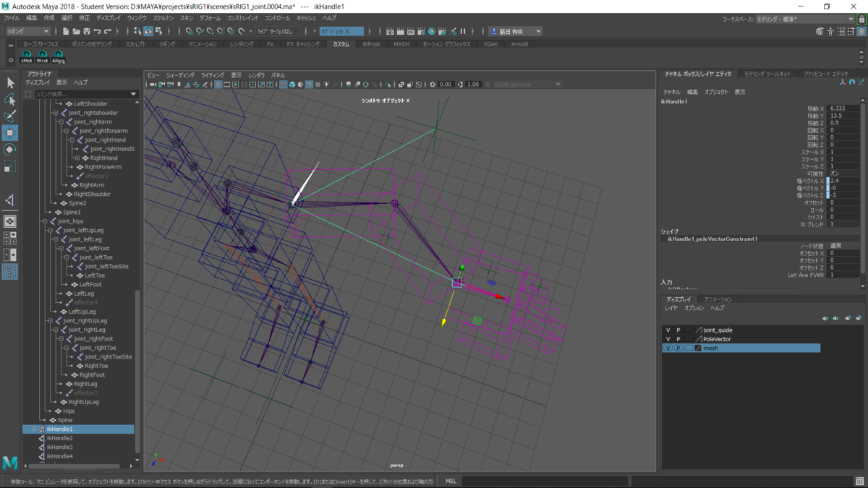Screen dimensions: 868x488
Task: Pick the Paint selection tool
Action: click(x=10, y=116)
